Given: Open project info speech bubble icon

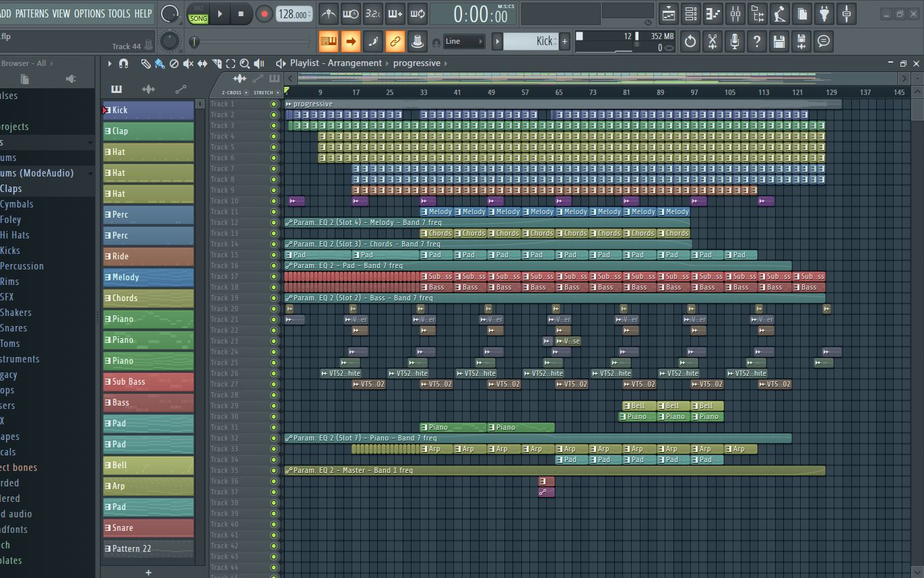Looking at the screenshot, I should pyautogui.click(x=824, y=41).
